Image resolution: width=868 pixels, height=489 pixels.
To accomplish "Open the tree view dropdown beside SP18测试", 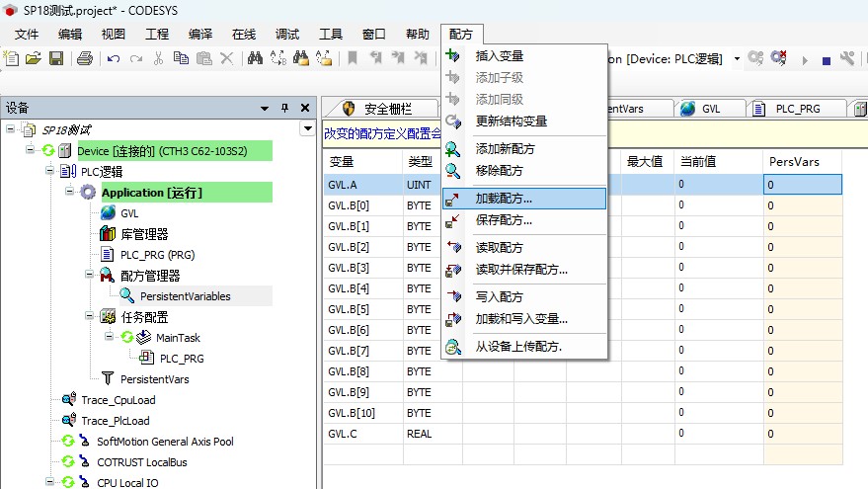I will click(308, 129).
